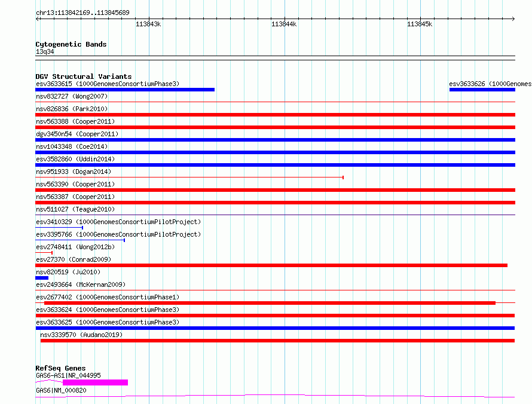The height and width of the screenshot is (404, 532).
Task: Click the short blue nsv820519 bar
Action: 42,278
